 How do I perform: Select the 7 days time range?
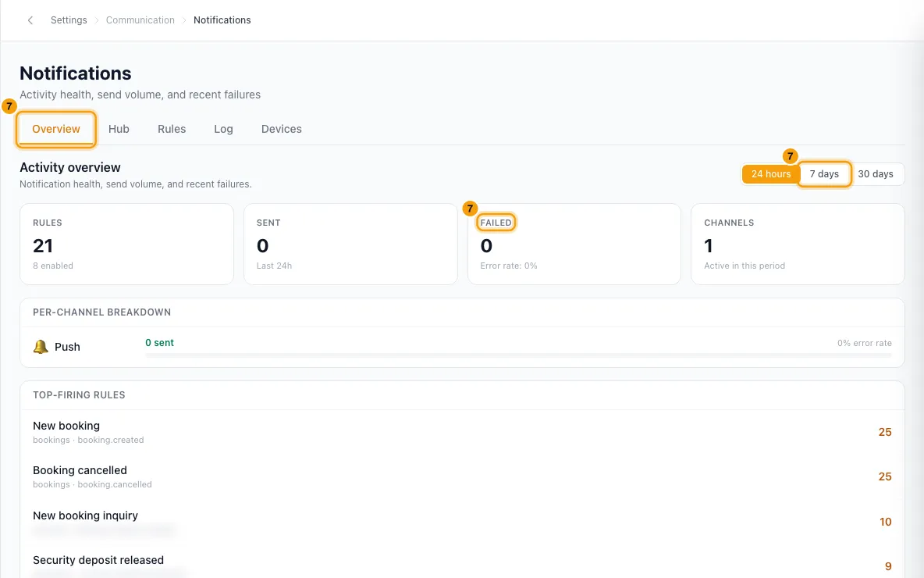coord(824,174)
